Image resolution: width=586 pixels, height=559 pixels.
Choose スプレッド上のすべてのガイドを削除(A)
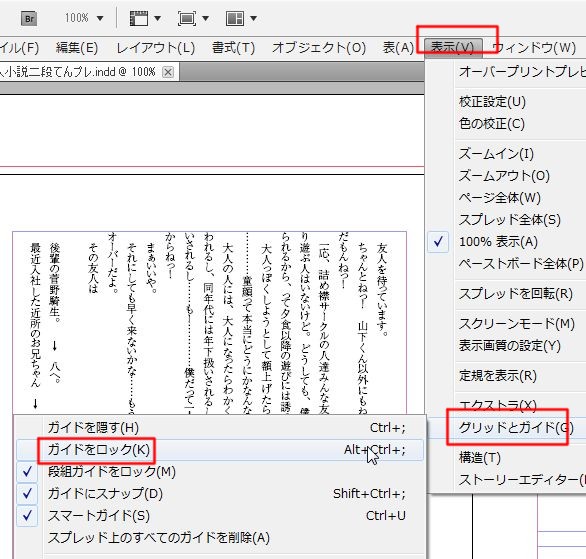[x=220, y=538]
